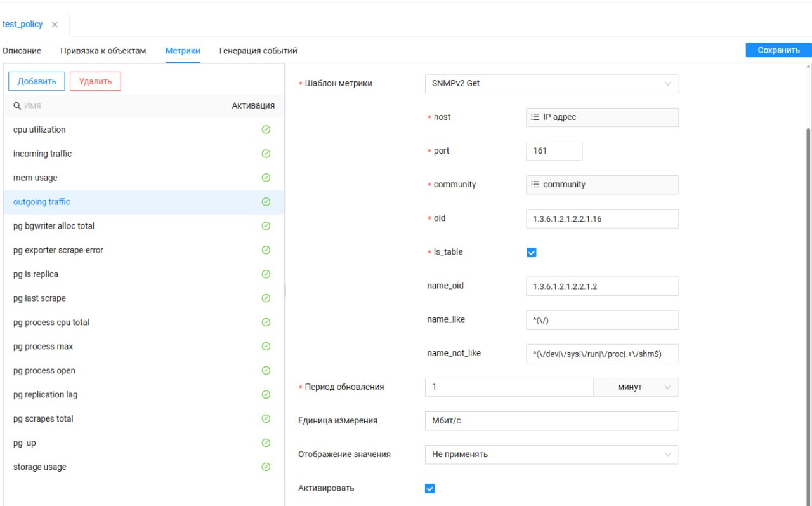812x506 pixels.
Task: Open the Привязка к объектам tab
Action: (103, 51)
